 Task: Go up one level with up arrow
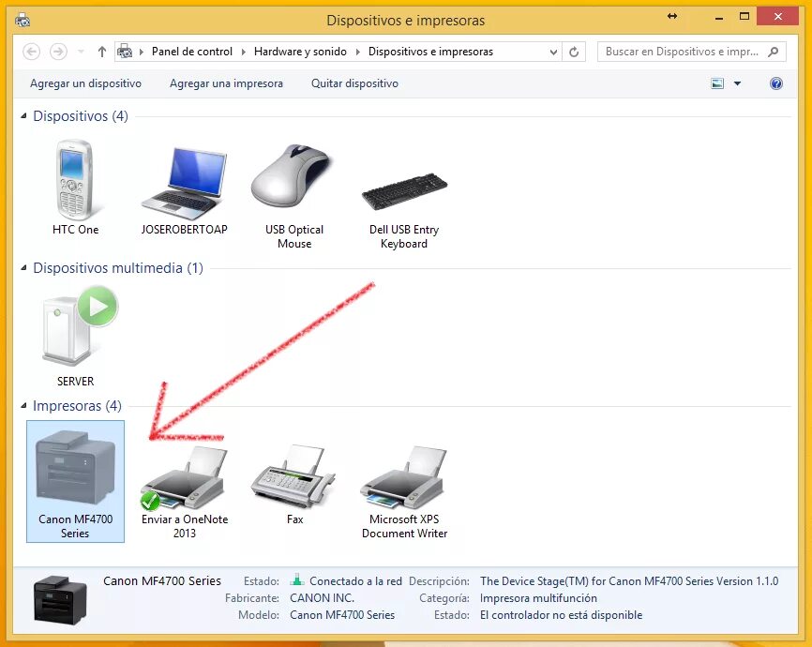102,52
